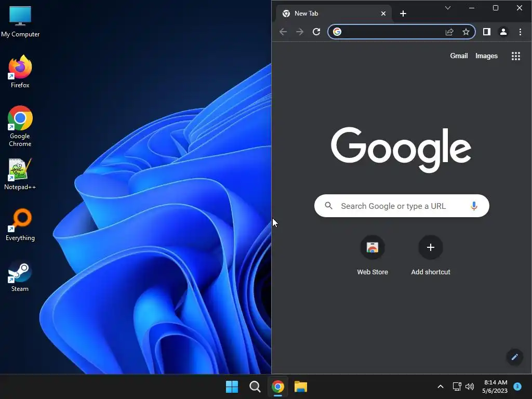Open My Computer desktop icon
Image resolution: width=532 pixels, height=399 pixels.
click(x=20, y=21)
